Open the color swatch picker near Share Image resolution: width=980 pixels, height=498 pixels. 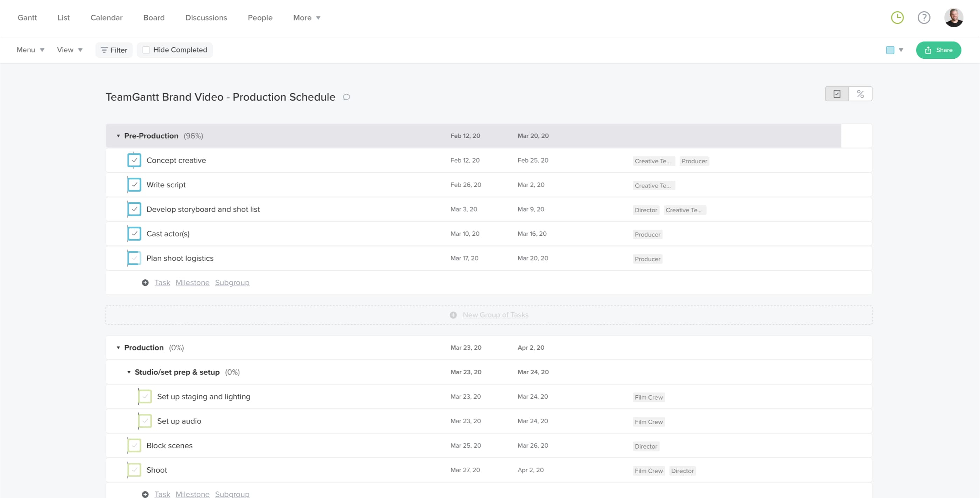tap(891, 50)
